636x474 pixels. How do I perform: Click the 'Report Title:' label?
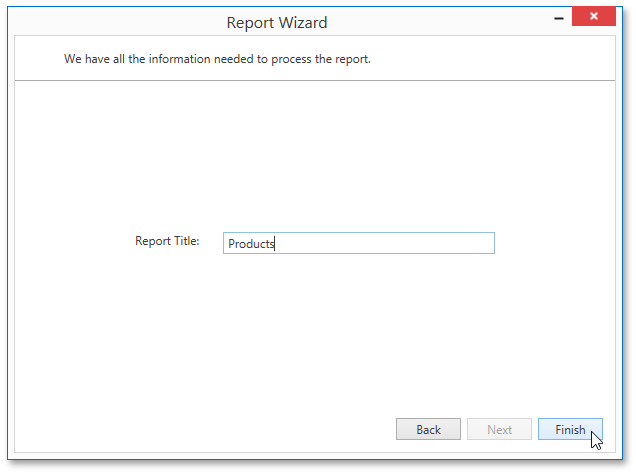point(167,241)
